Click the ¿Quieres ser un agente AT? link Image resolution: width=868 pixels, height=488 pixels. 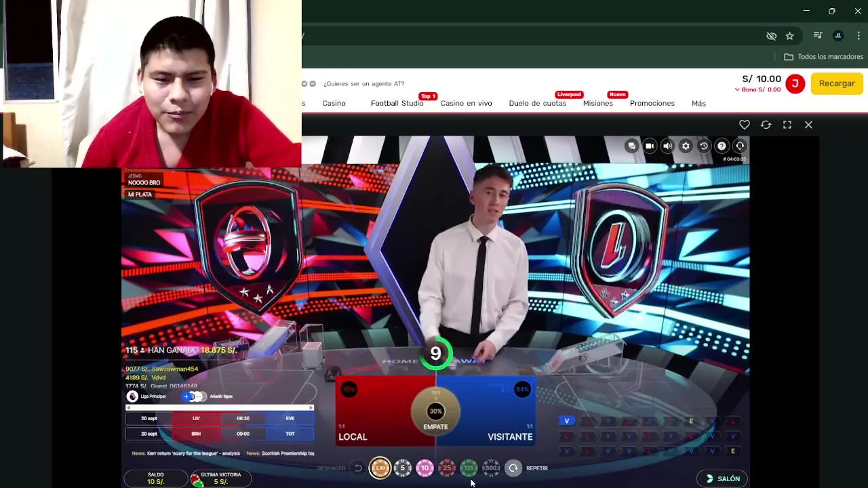(363, 83)
